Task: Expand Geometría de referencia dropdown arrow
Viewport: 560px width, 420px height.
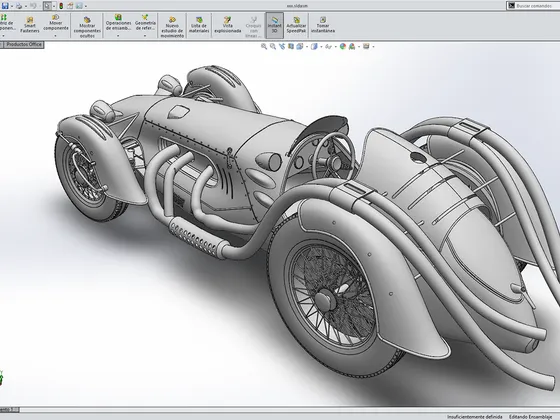Action: [145, 36]
